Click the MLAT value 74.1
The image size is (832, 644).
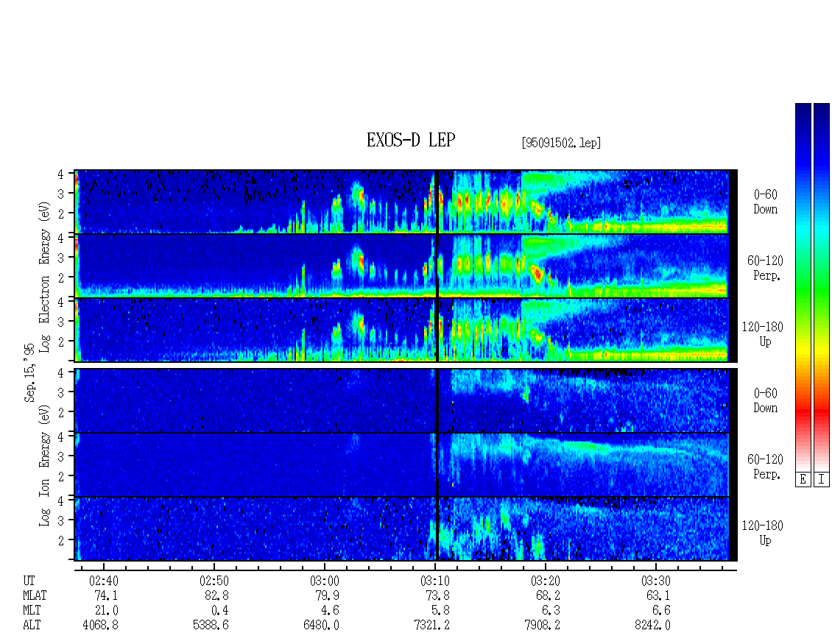pyautogui.click(x=106, y=595)
